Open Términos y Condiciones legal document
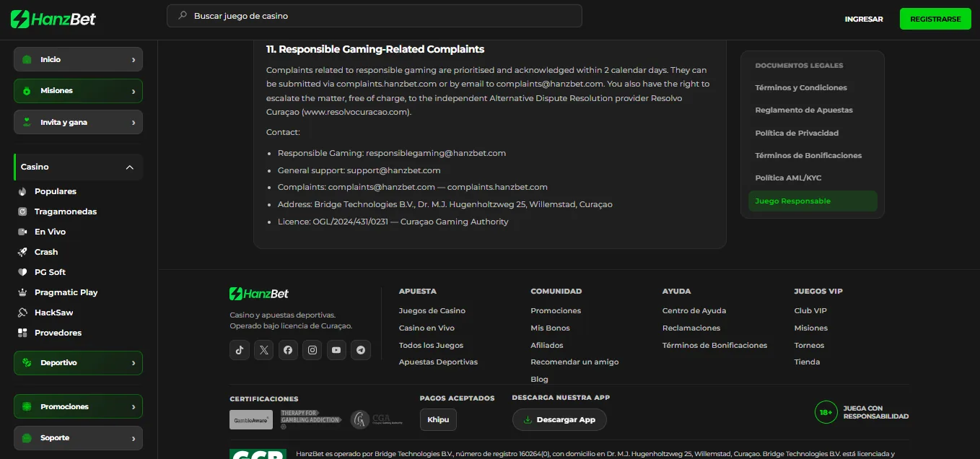The height and width of the screenshot is (459, 980). (801, 88)
